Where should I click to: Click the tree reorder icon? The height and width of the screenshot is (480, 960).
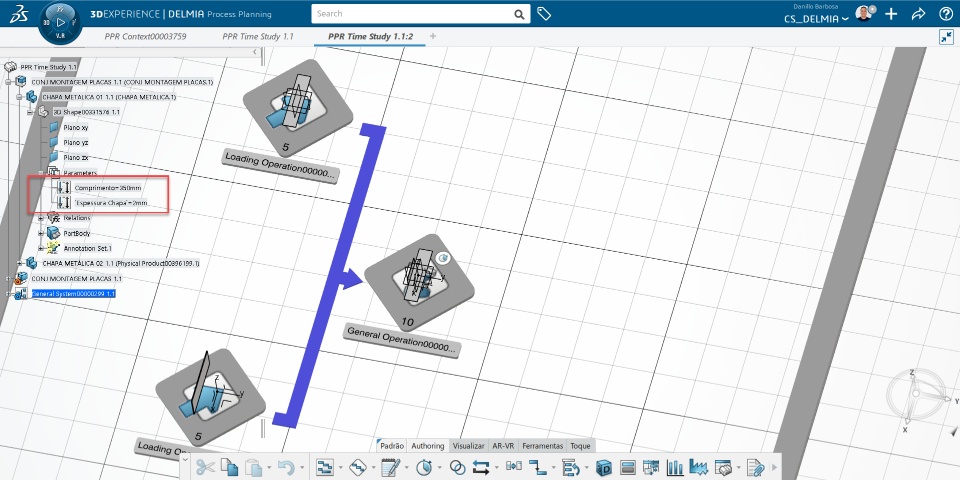click(x=571, y=468)
